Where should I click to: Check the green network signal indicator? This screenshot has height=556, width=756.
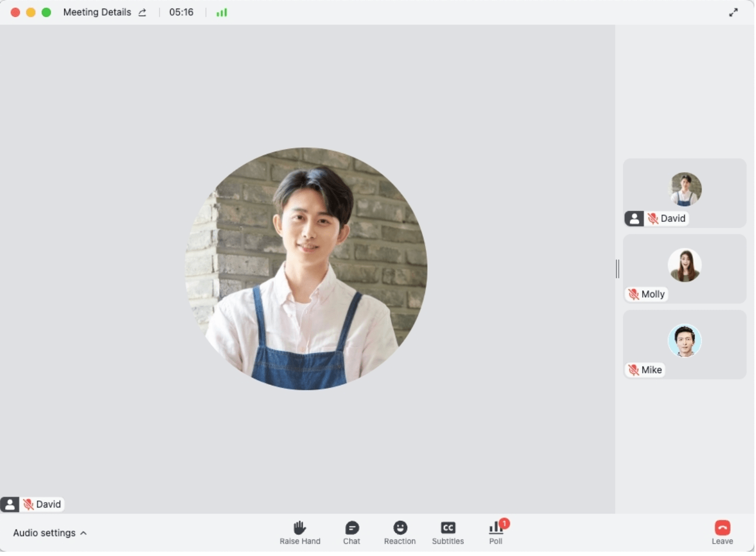point(222,12)
